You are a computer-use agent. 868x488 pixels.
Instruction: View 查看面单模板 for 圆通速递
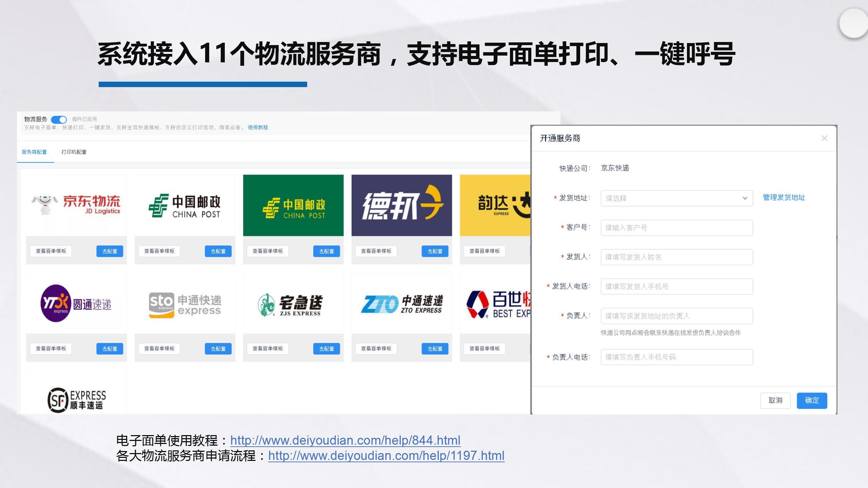[51, 349]
